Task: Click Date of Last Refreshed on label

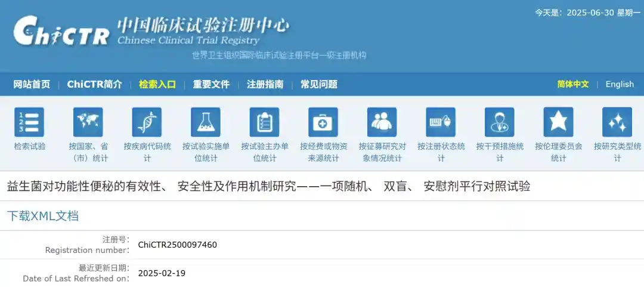Action: tap(76, 273)
